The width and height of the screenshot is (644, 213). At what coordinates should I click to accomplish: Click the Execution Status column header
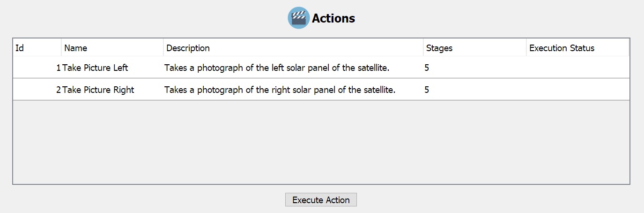coord(577,48)
